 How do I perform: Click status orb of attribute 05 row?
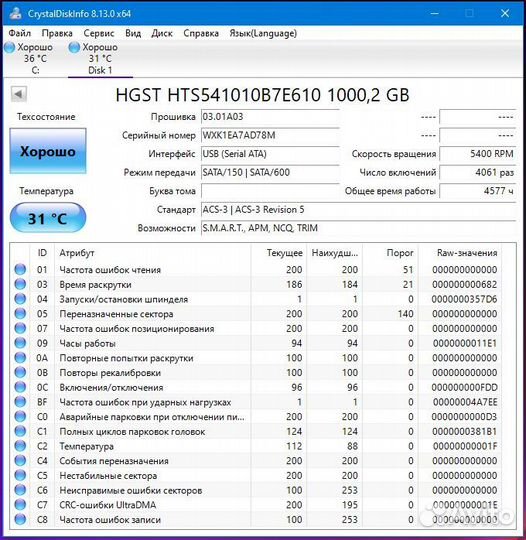pos(20,313)
